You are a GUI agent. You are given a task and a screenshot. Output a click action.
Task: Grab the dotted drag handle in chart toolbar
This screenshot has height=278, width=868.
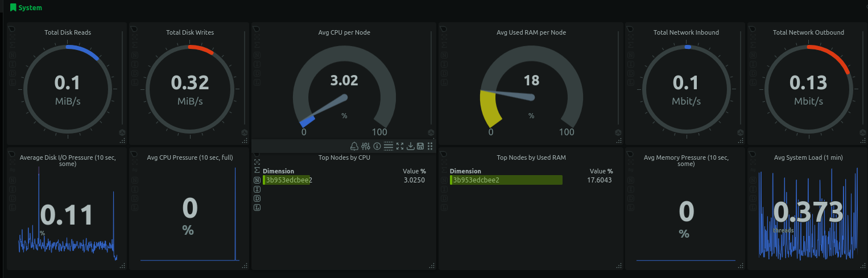430,146
